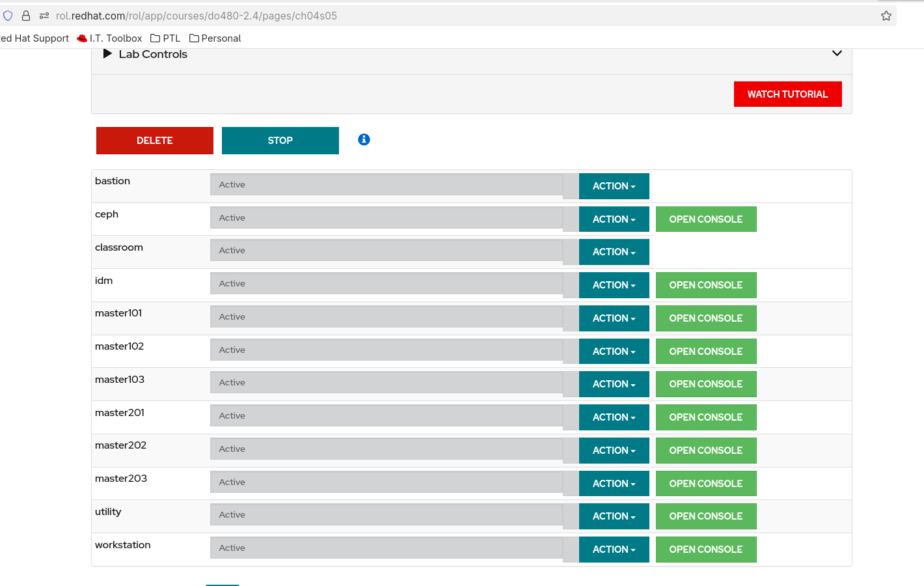The height and width of the screenshot is (586, 924).
Task: Click the 'master102' machine name
Action: pyautogui.click(x=120, y=346)
